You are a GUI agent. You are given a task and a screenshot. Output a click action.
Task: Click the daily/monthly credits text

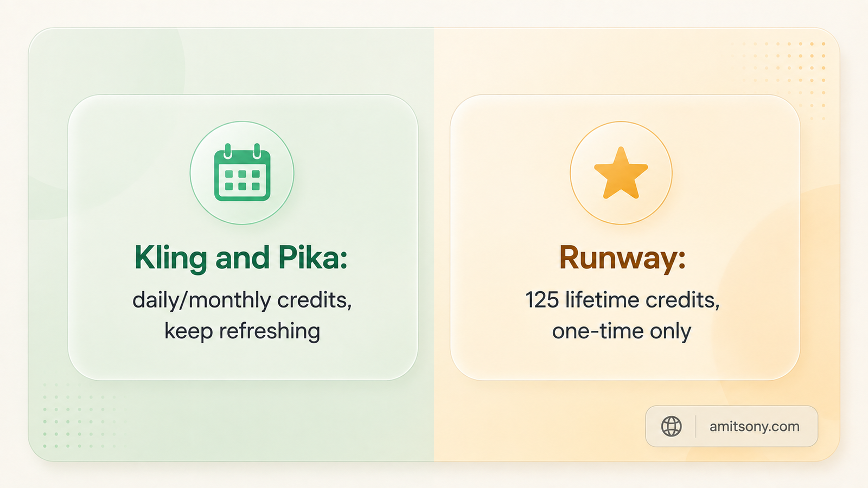click(x=242, y=300)
